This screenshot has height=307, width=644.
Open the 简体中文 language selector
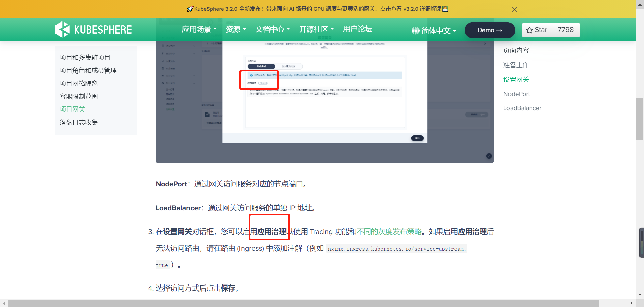click(434, 31)
